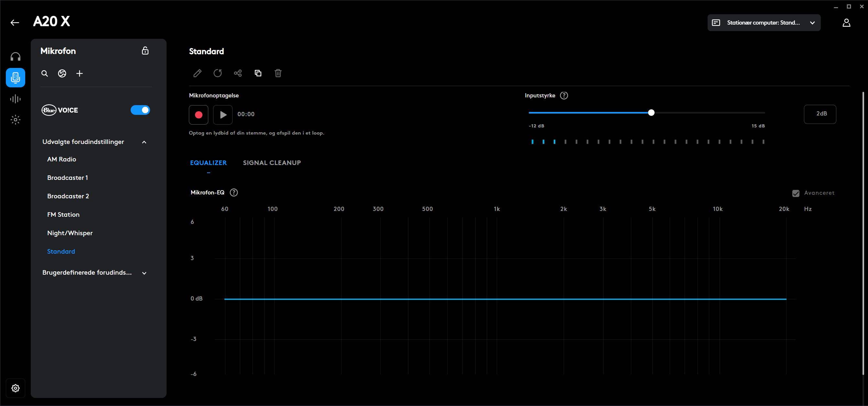868x406 pixels.
Task: Start recording a microphone sample
Action: pyautogui.click(x=199, y=115)
